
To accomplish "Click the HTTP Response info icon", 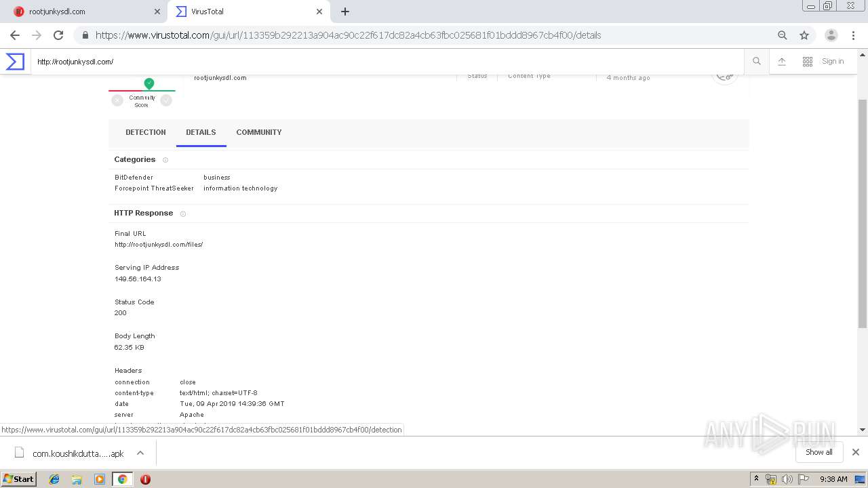I will tap(183, 213).
